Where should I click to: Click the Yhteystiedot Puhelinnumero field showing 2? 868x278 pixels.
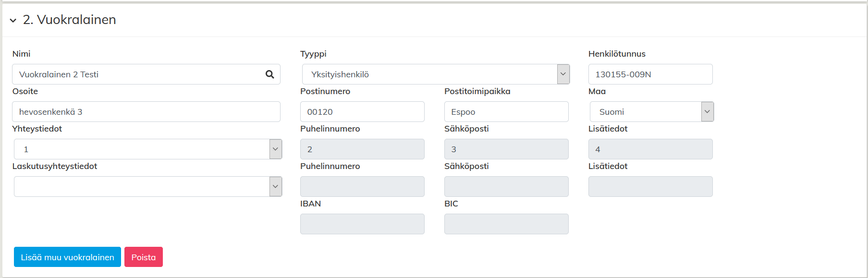(x=362, y=149)
